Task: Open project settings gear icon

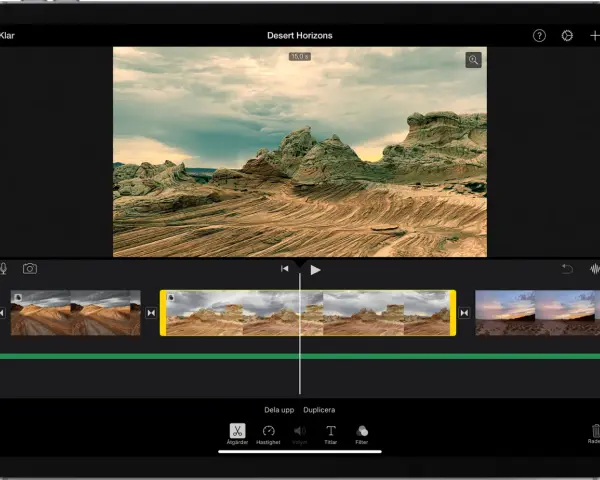Action: (x=567, y=36)
